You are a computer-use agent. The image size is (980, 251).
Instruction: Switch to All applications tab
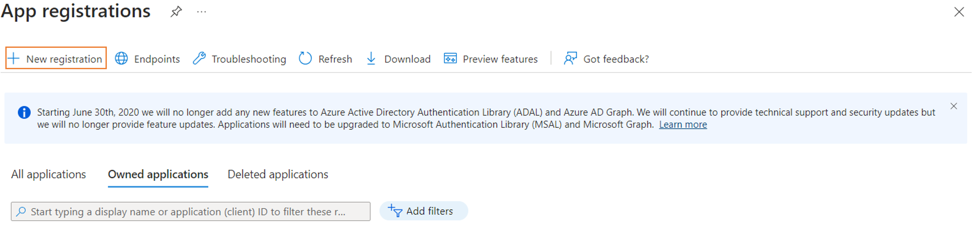[48, 174]
